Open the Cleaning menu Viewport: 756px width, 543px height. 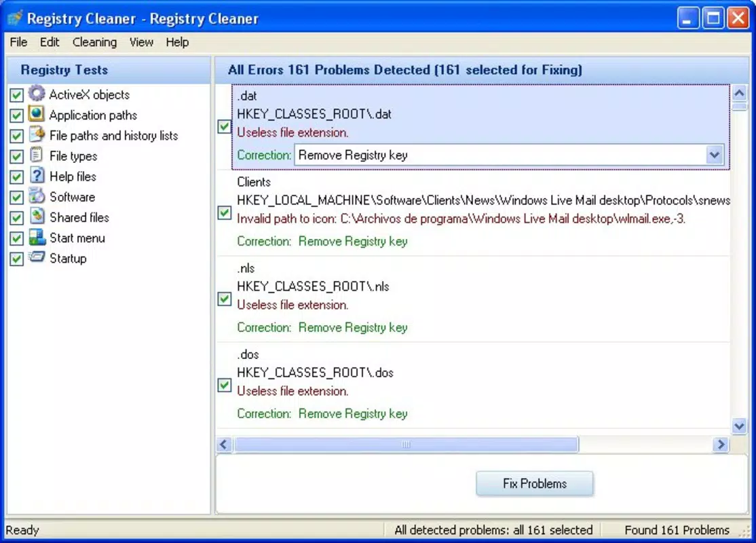click(x=94, y=43)
